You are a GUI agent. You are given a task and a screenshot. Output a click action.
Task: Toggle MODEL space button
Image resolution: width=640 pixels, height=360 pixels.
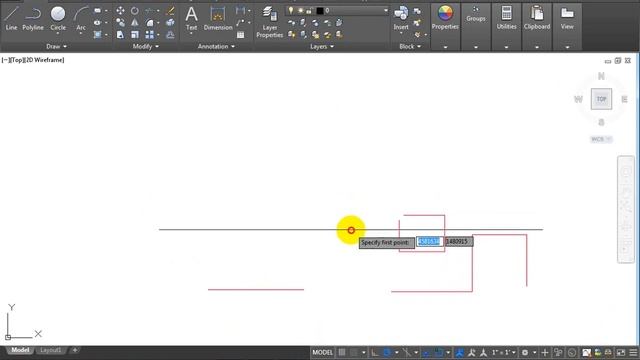tap(322, 352)
